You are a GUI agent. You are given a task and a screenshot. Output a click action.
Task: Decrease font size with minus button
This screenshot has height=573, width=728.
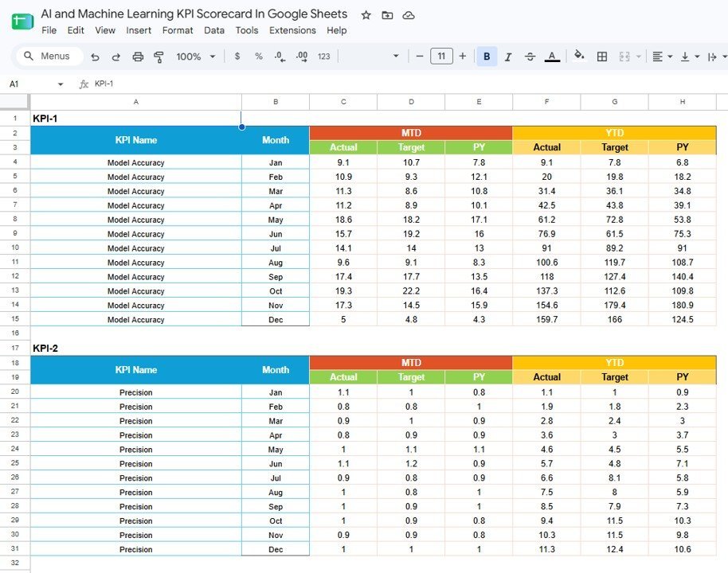coord(420,57)
